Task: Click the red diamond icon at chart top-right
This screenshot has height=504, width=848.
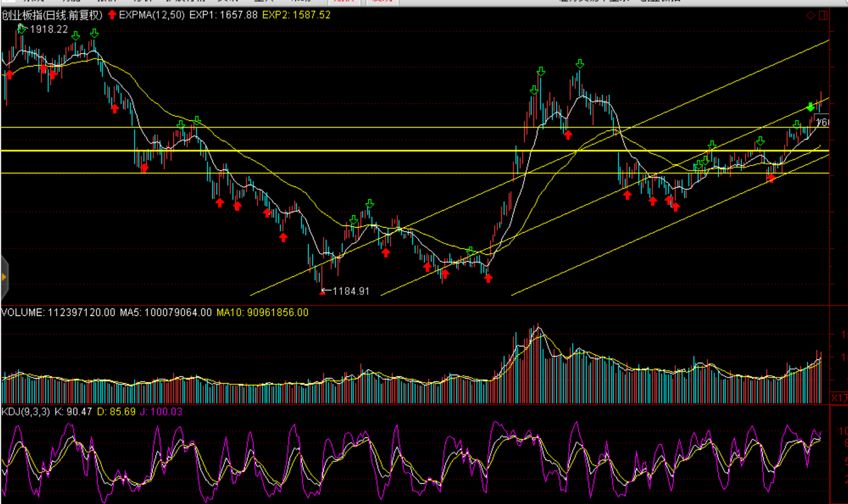Action: tap(811, 15)
